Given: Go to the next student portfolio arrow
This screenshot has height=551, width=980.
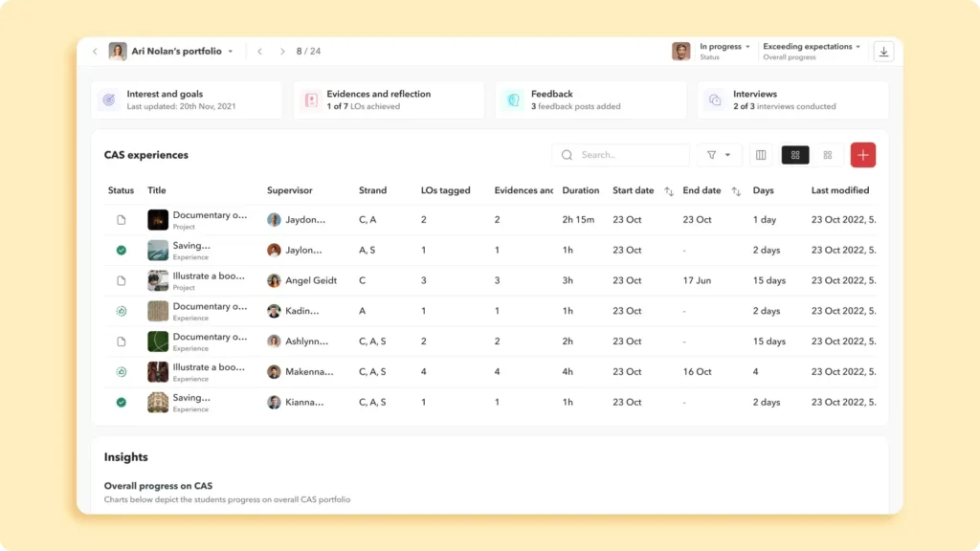Looking at the screenshot, I should [282, 52].
